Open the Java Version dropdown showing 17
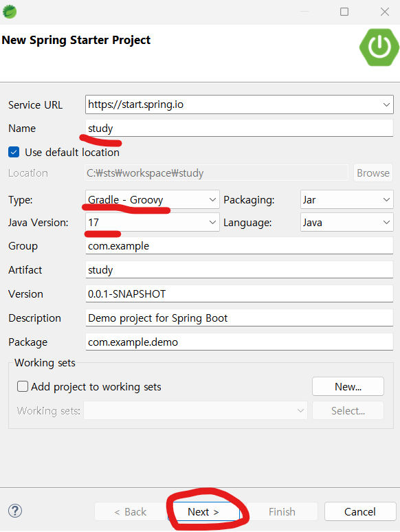400x532 pixels. 153,222
